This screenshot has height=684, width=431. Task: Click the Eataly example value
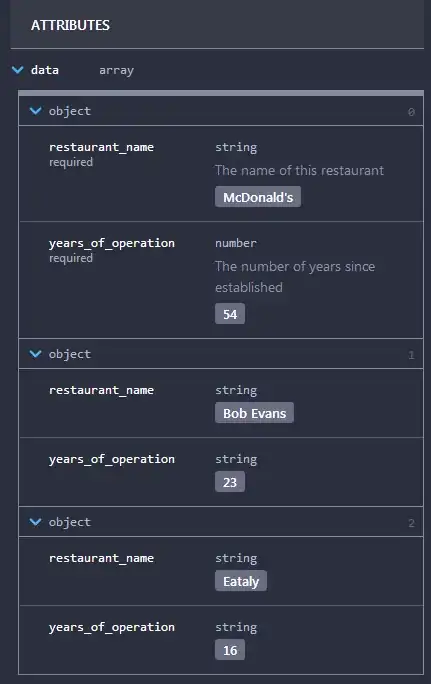click(x=241, y=581)
